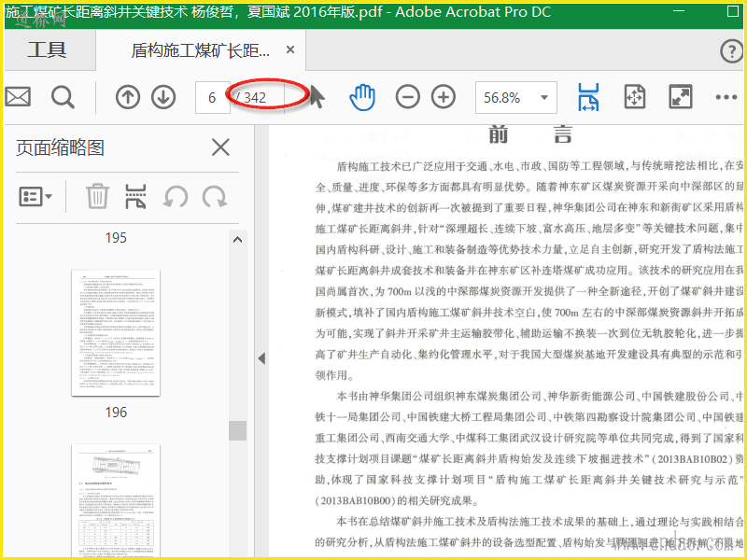
Task: Click the 196 page label
Action: point(116,413)
